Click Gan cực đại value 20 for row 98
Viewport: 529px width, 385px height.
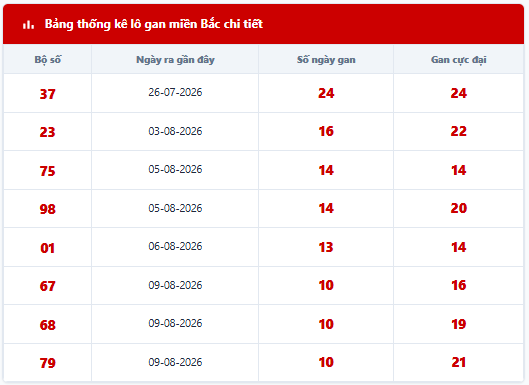coord(458,208)
